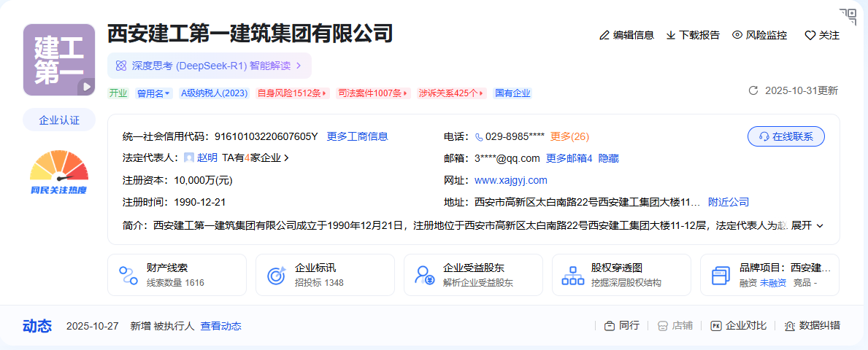Open 查看动态 link
This screenshot has width=868, height=350.
pyautogui.click(x=221, y=326)
